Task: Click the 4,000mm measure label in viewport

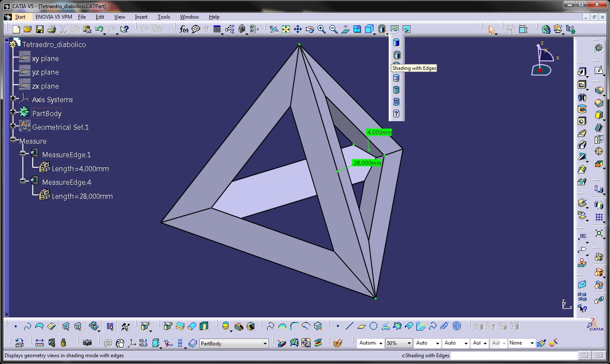Action: coord(379,132)
